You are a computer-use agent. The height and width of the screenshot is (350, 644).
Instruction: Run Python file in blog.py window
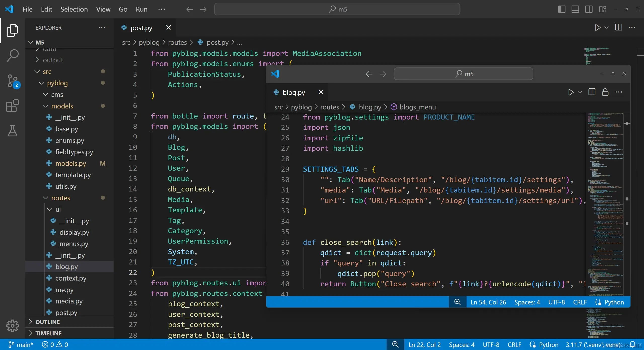[x=571, y=92]
